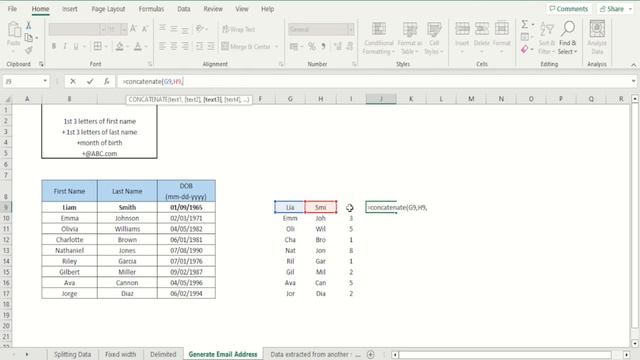
Task: Open the Delimited sheet tab
Action: (x=163, y=354)
